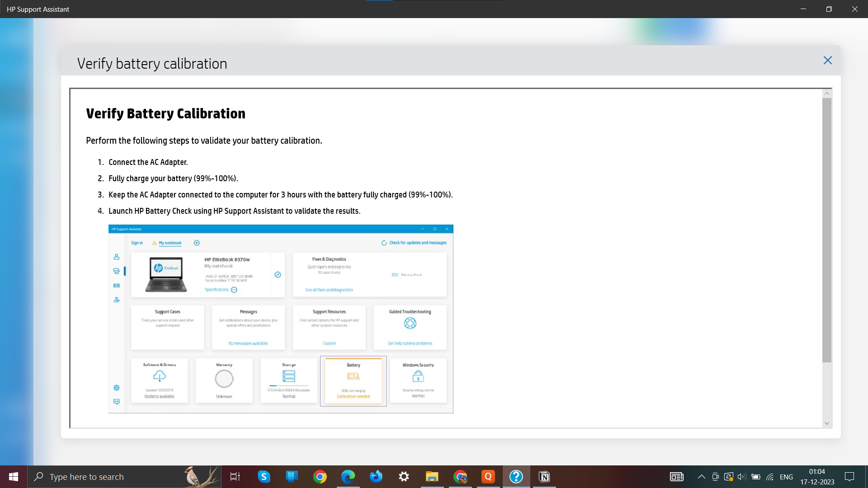Click the step beginning "Keep the AC Adapter connected"
868x488 pixels.
coord(281,195)
